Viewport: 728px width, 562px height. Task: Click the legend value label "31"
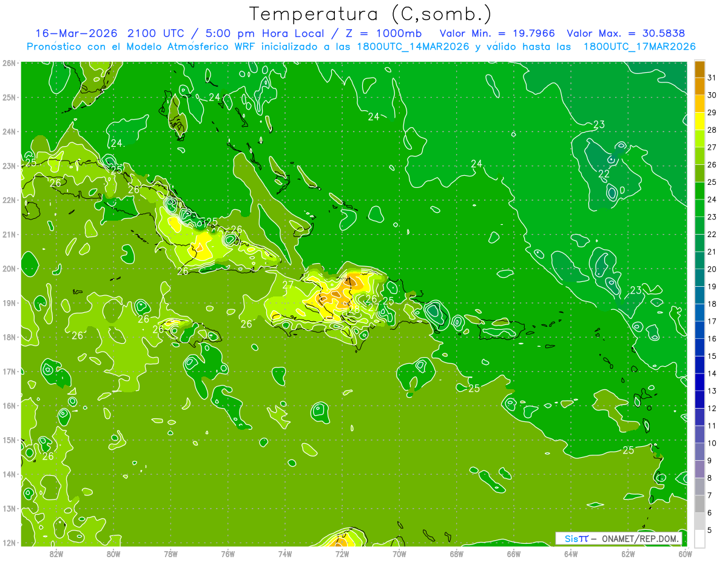[712, 78]
